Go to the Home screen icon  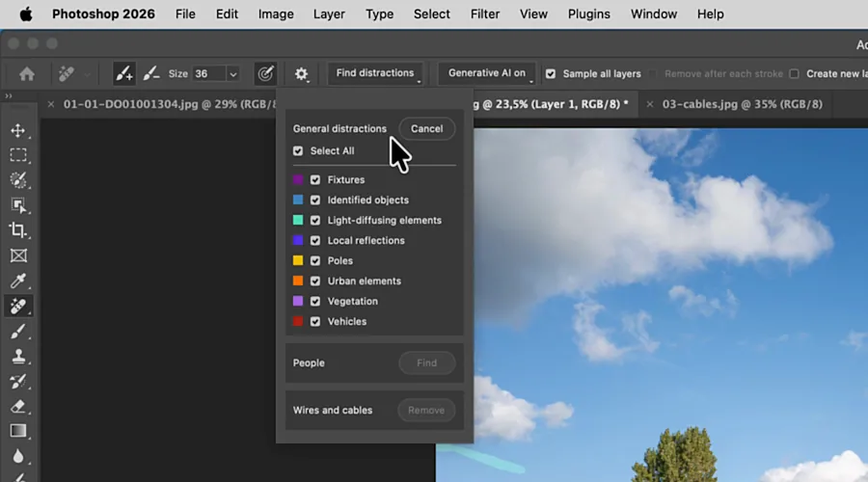(27, 73)
